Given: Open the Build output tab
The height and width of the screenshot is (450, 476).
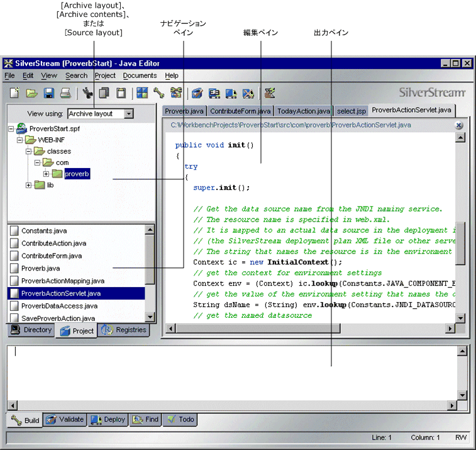Looking at the screenshot, I should (25, 420).
